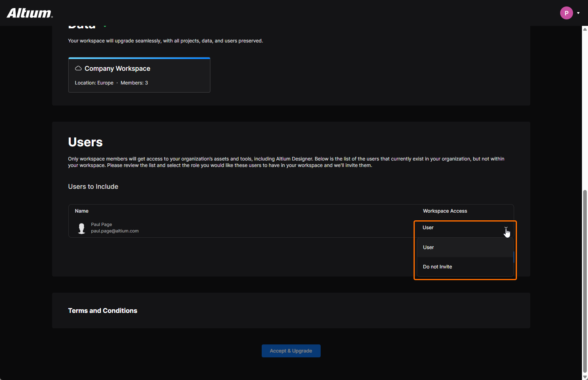The height and width of the screenshot is (380, 588).
Task: Click the Paul Page name text
Action: pyautogui.click(x=101, y=224)
